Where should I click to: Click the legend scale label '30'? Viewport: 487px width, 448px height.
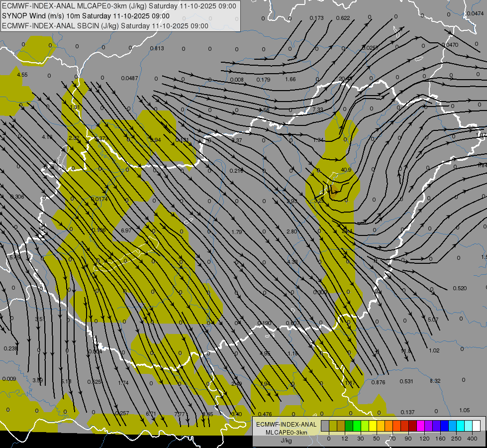click(361, 439)
